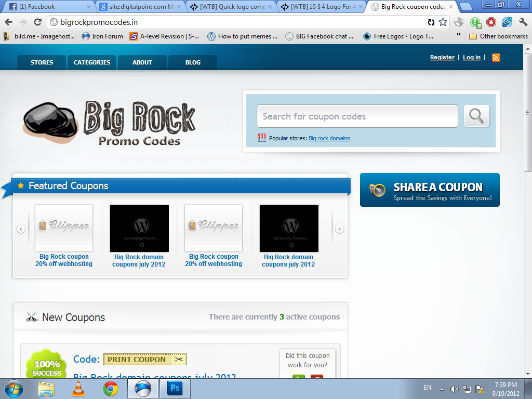This screenshot has height=399, width=532.
Task: Open Windows Explorer from the taskbar
Action: (x=46, y=389)
